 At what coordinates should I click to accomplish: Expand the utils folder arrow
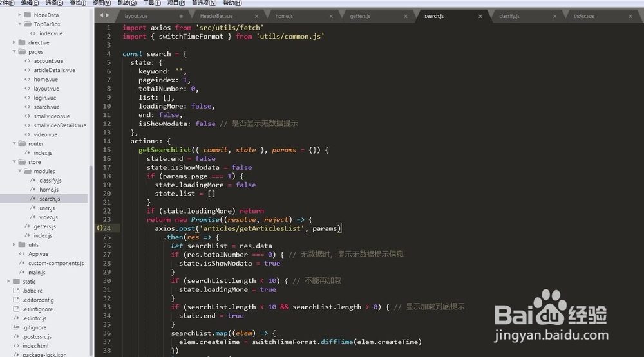point(14,244)
